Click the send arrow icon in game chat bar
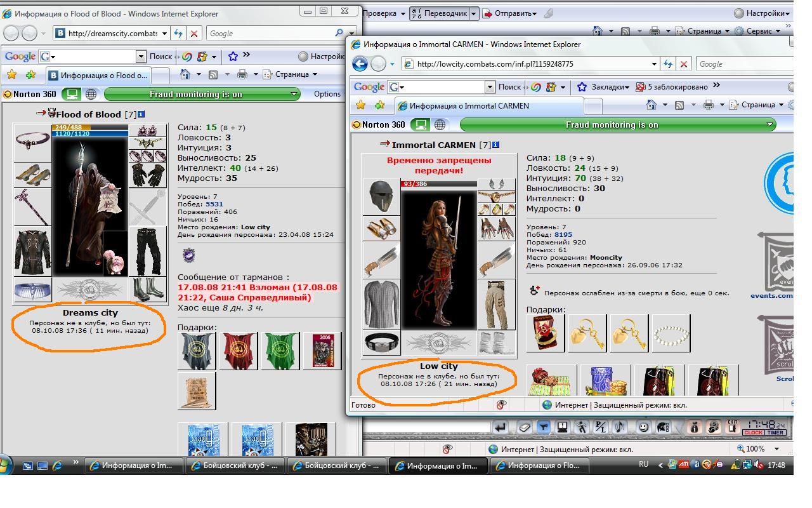Image resolution: width=812 pixels, height=508 pixels. (x=501, y=427)
